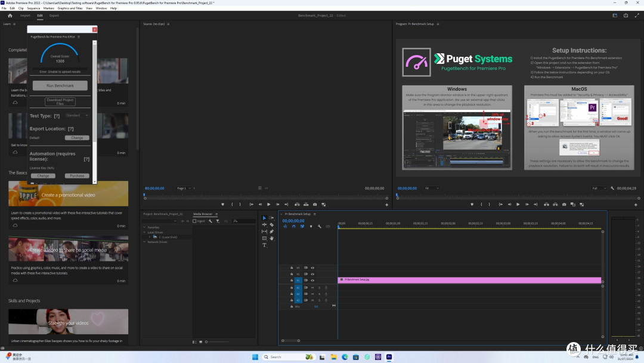
Task: Click Download Project Files button
Action: tap(60, 101)
